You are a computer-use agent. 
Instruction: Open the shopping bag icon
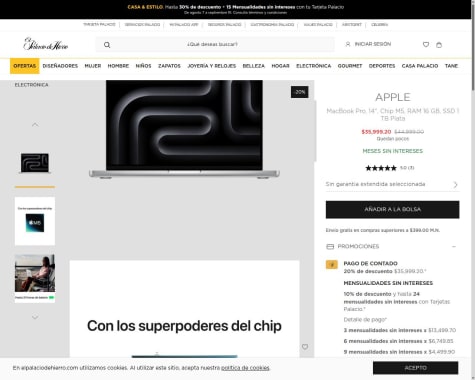(x=439, y=45)
